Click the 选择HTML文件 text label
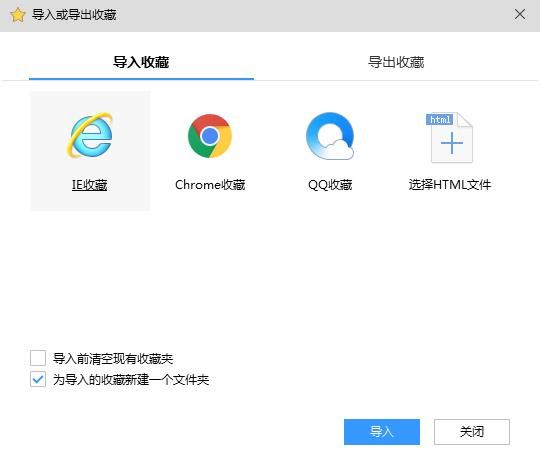 449,185
